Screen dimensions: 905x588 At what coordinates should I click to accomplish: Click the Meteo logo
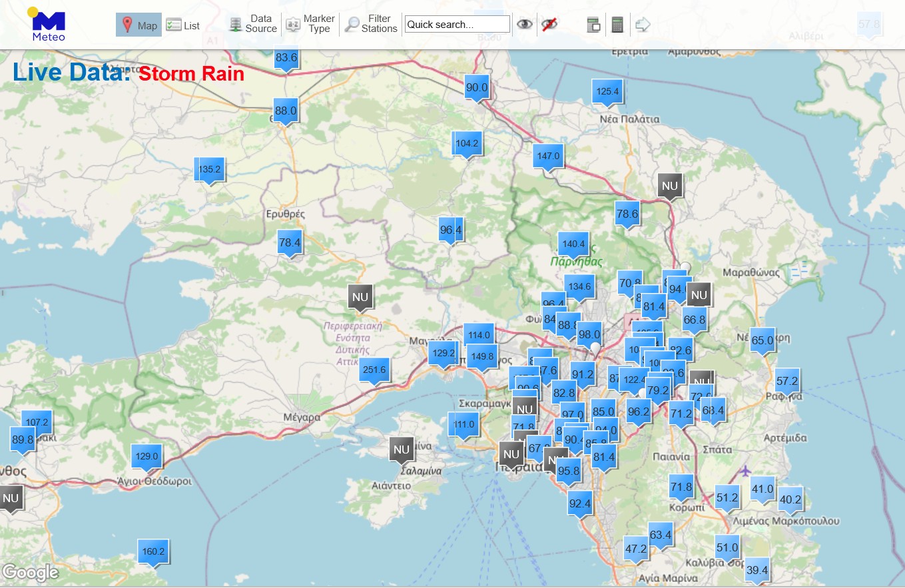(48, 25)
